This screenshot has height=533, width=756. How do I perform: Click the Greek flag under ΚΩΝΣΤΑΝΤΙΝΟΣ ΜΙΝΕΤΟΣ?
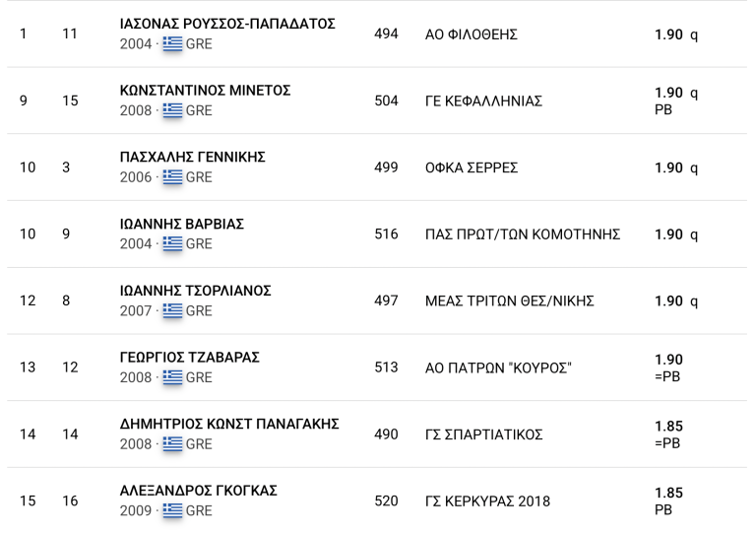pyautogui.click(x=172, y=110)
